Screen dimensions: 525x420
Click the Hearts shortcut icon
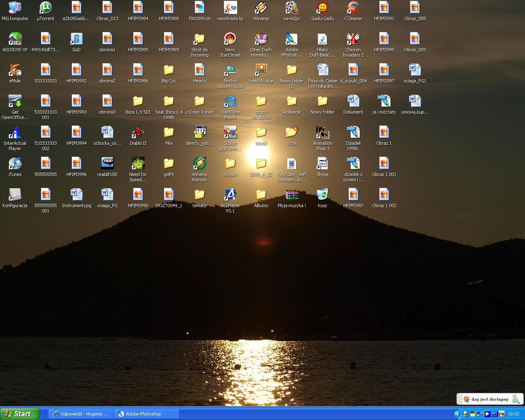pos(199,73)
